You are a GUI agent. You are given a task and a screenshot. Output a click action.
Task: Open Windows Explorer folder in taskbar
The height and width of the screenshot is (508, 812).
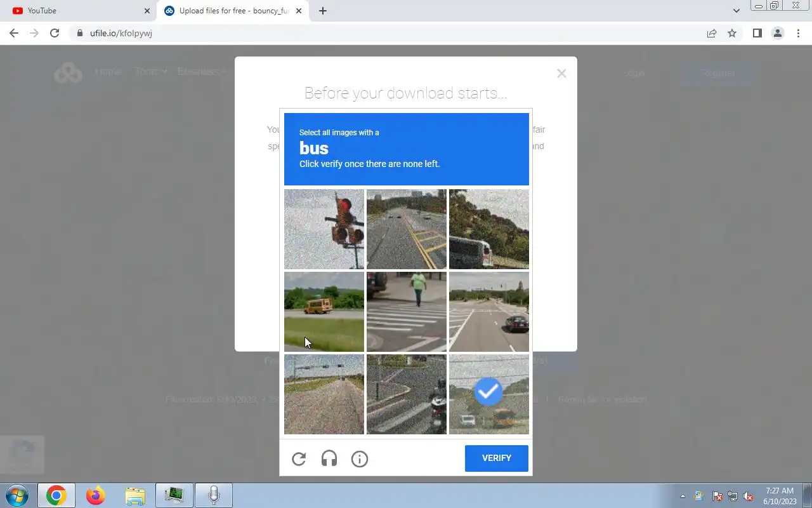[135, 495]
